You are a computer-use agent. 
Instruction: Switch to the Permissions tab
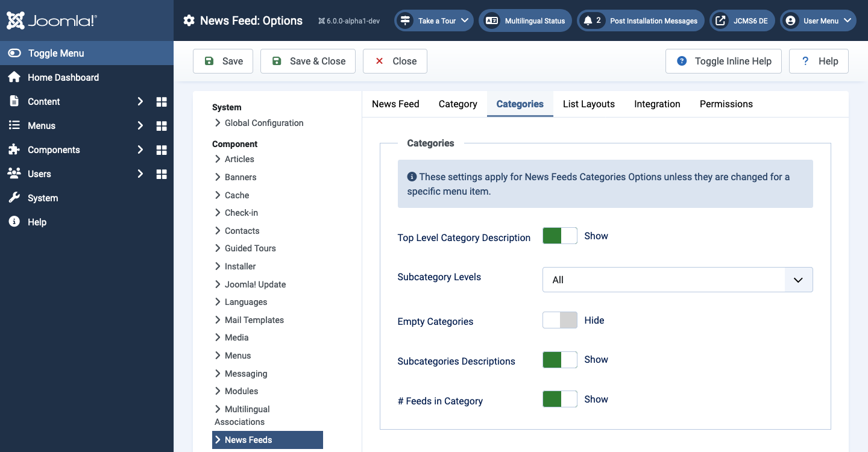726,104
